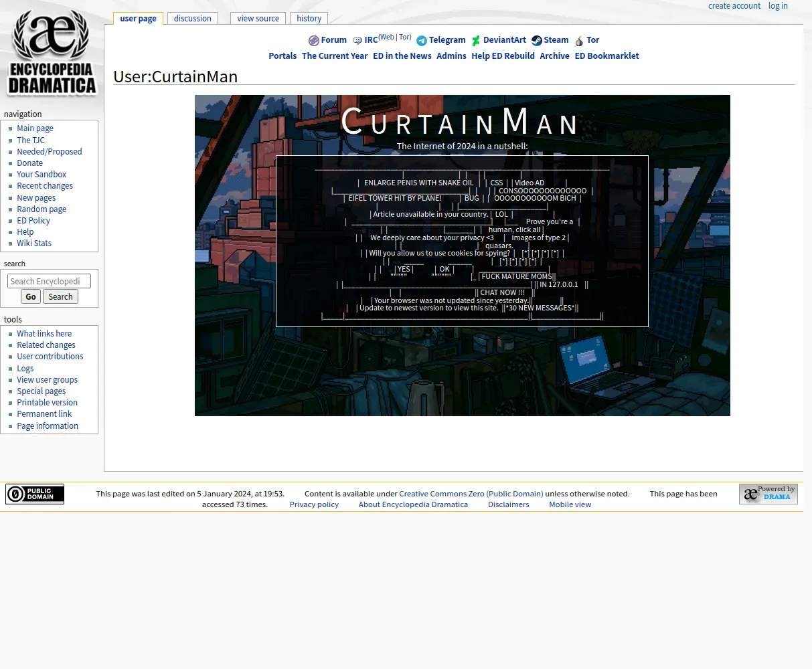This screenshot has height=669, width=812.
Task: Open the history tab
Action: 309,19
